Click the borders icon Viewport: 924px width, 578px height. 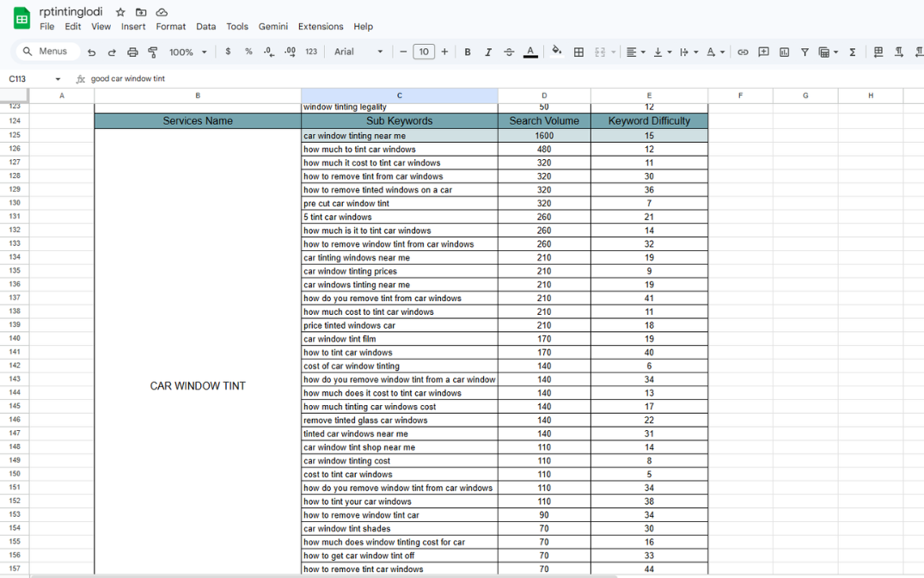(578, 52)
